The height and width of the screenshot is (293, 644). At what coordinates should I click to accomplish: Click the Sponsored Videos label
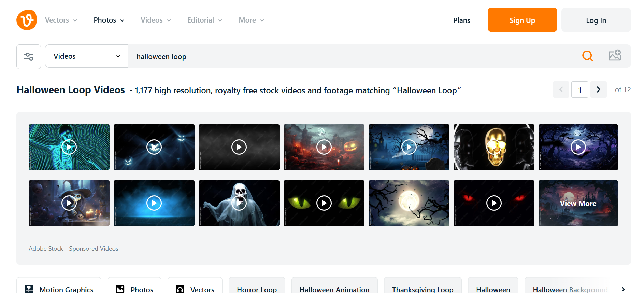(x=94, y=249)
